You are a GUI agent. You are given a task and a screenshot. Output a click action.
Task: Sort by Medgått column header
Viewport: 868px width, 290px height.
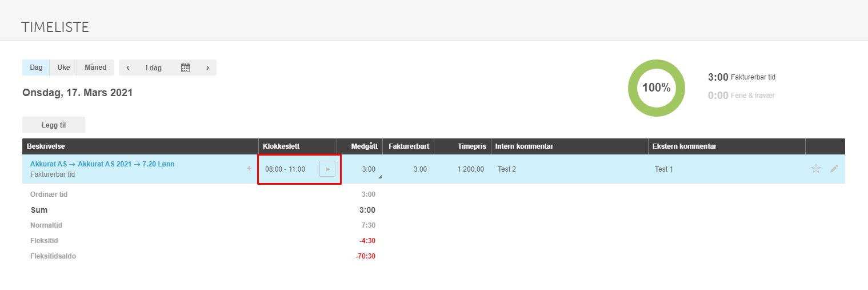tap(359, 146)
